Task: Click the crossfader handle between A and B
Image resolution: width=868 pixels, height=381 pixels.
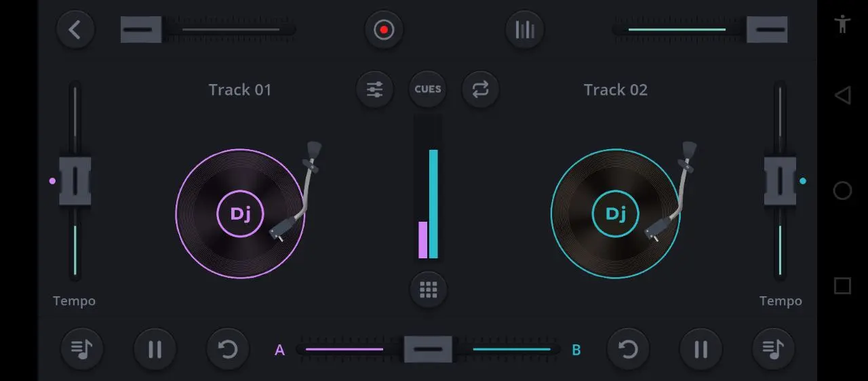Action: 428,350
